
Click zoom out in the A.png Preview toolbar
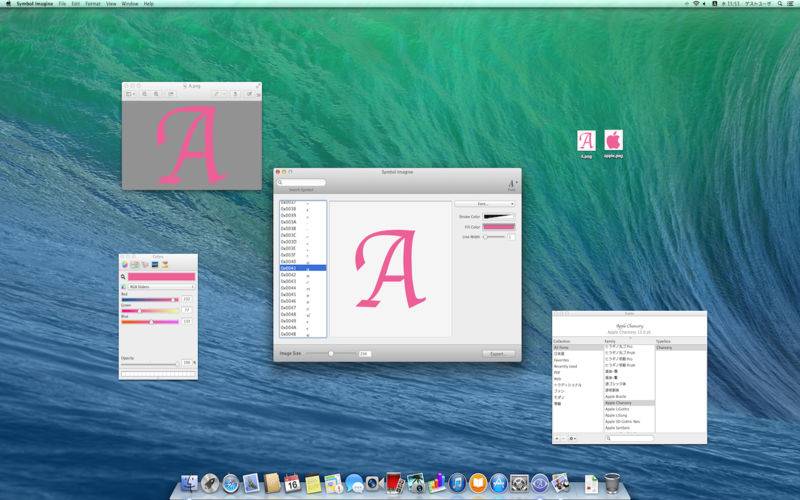[145, 94]
